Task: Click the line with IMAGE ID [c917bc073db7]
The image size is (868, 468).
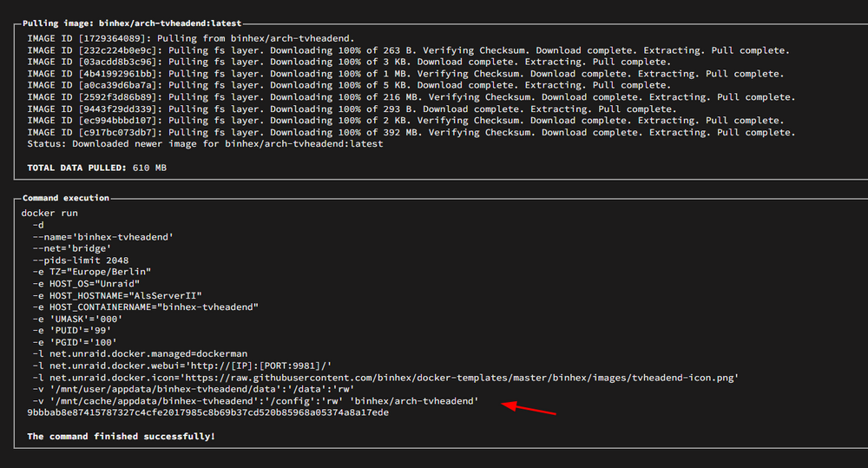Action: point(411,132)
